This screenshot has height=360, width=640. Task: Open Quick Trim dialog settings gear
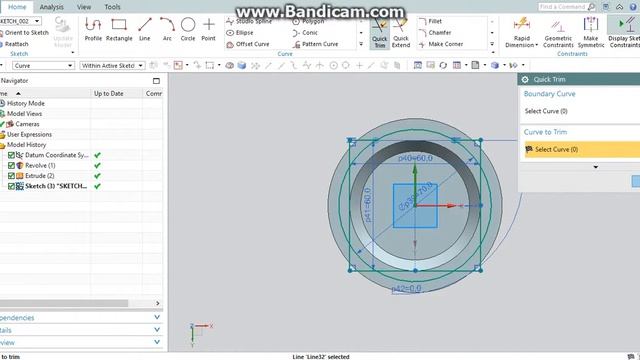click(x=525, y=80)
